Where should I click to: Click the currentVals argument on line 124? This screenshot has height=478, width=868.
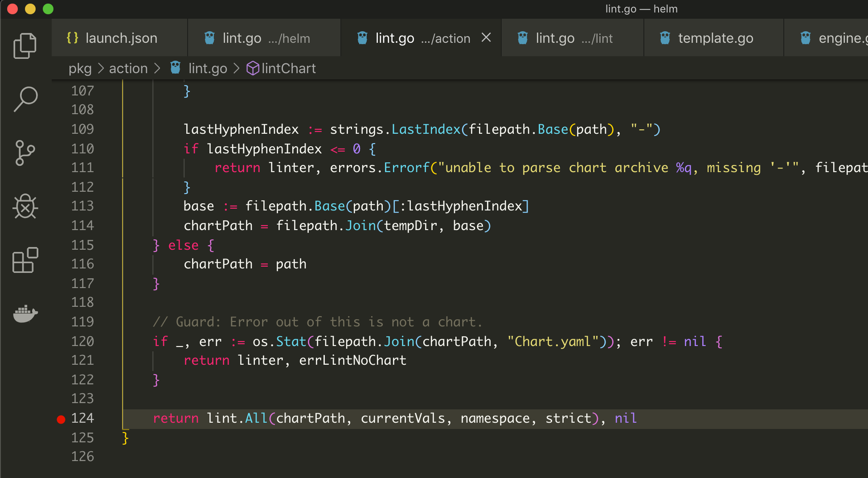click(x=403, y=418)
